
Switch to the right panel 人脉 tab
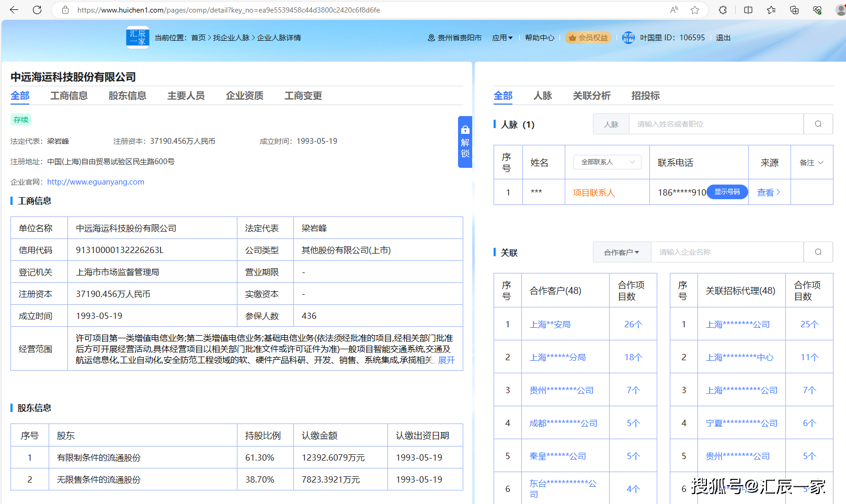[x=543, y=96]
